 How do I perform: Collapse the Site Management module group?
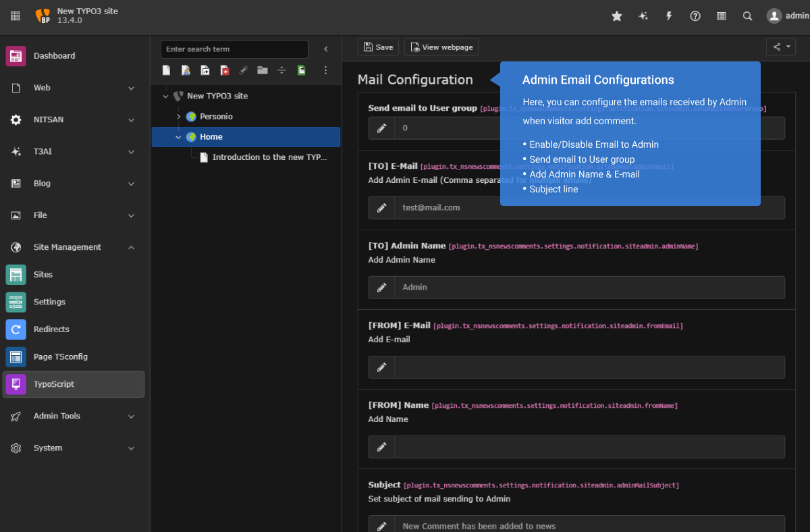point(131,247)
